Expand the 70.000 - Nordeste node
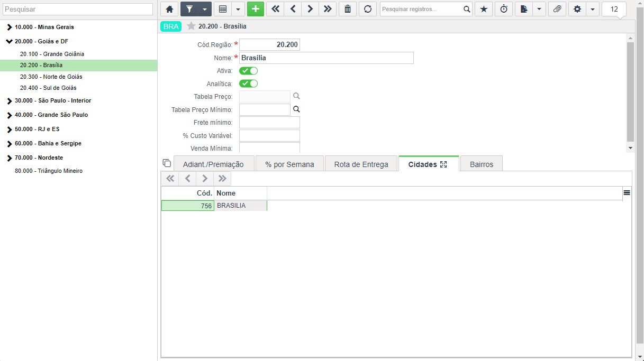The width and height of the screenshot is (644, 361). click(x=10, y=158)
